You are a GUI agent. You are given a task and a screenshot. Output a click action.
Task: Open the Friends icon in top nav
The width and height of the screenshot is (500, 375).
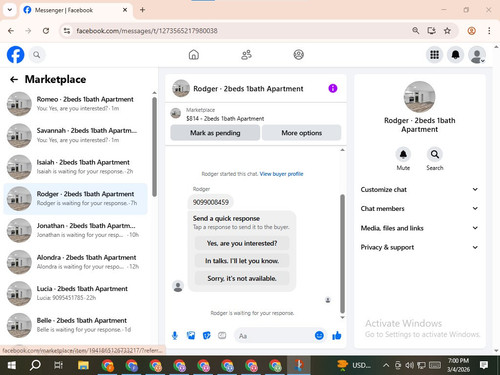click(246, 55)
